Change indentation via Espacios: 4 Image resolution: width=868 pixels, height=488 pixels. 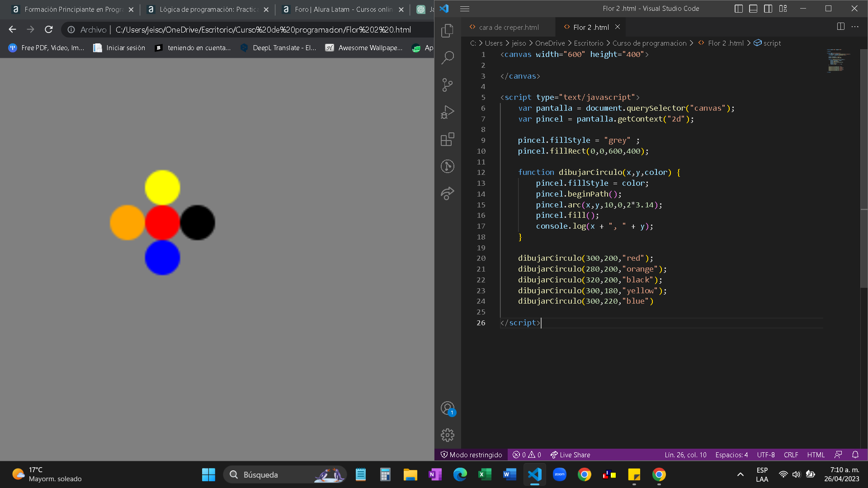[x=731, y=455]
